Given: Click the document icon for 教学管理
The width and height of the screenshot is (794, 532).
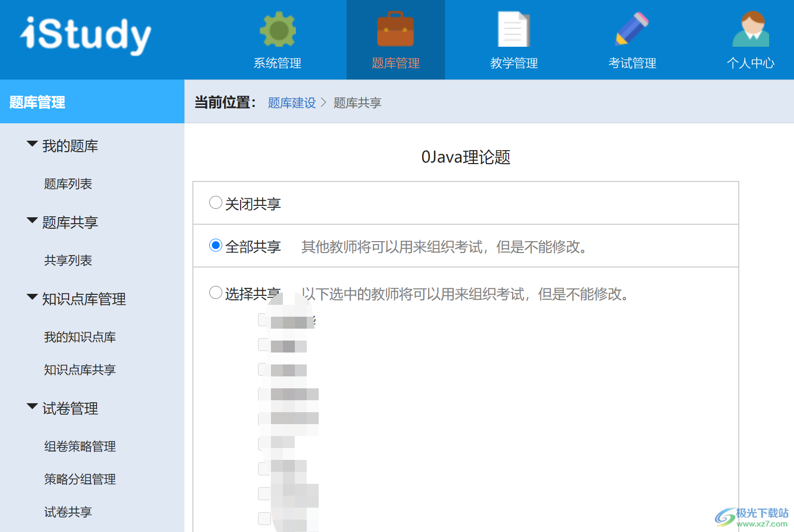Looking at the screenshot, I should (514, 29).
